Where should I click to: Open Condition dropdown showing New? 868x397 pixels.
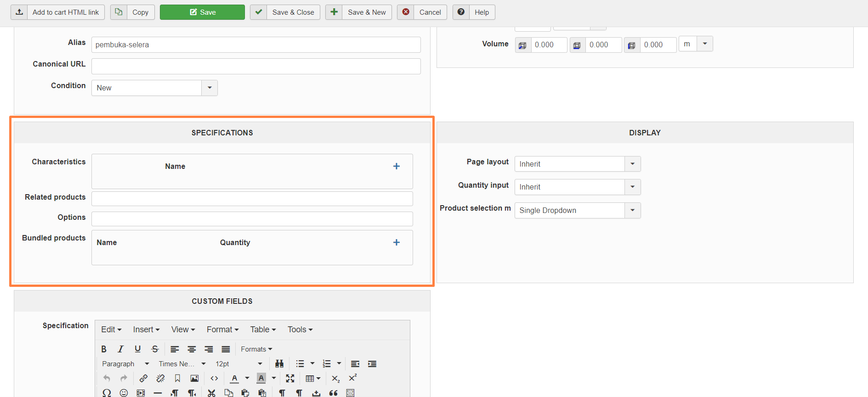tap(154, 88)
